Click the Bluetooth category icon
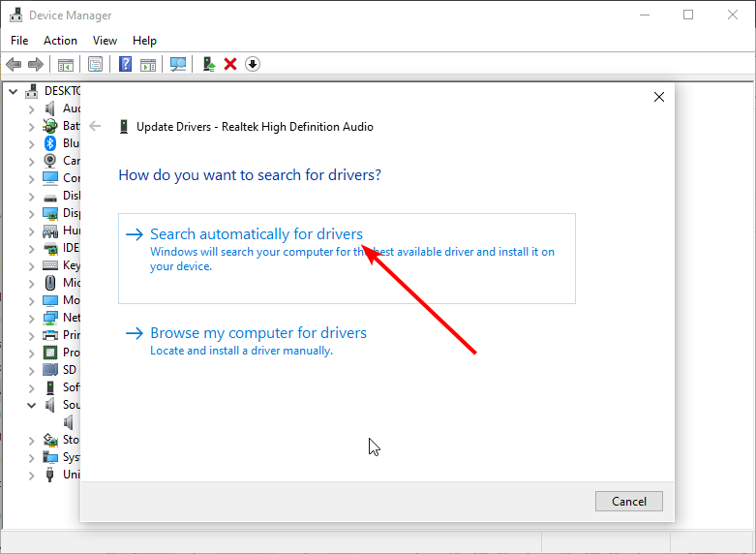The height and width of the screenshot is (554, 756). (50, 143)
